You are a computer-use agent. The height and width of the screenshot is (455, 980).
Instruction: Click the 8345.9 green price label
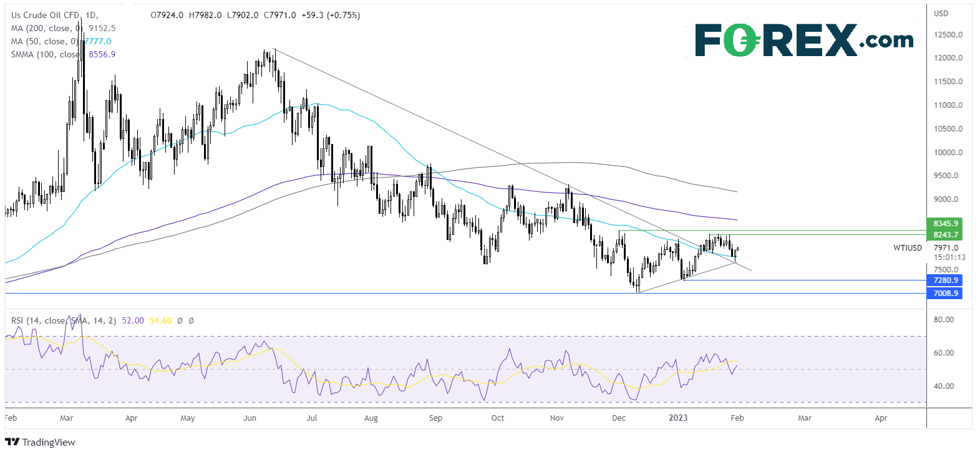pyautogui.click(x=945, y=223)
